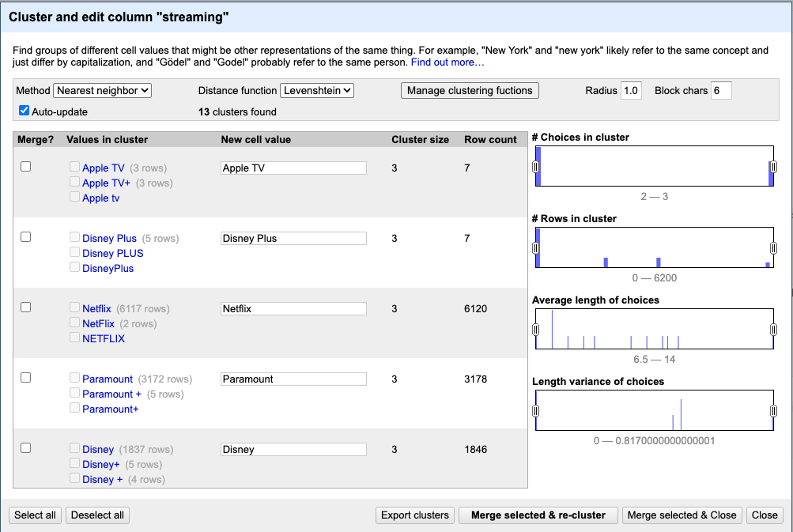Select the Apple TV+ value link
This screenshot has height=532, width=793.
click(106, 183)
